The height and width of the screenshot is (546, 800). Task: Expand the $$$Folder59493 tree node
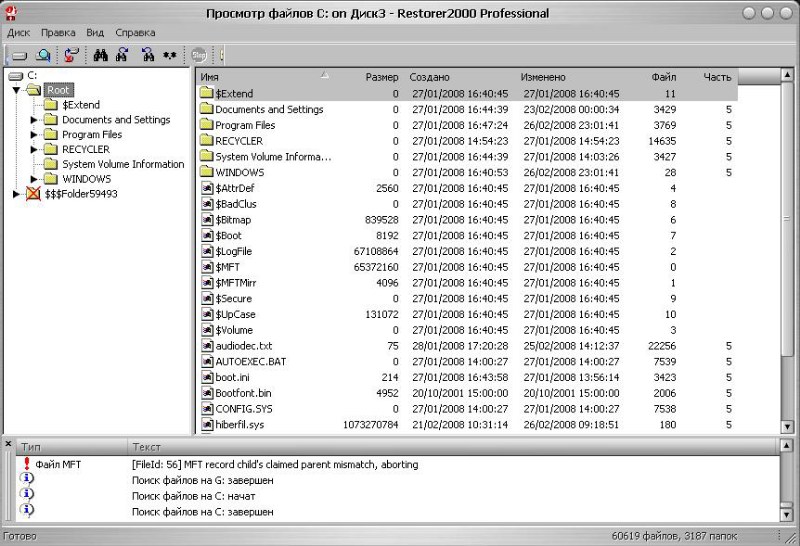pos(17,194)
